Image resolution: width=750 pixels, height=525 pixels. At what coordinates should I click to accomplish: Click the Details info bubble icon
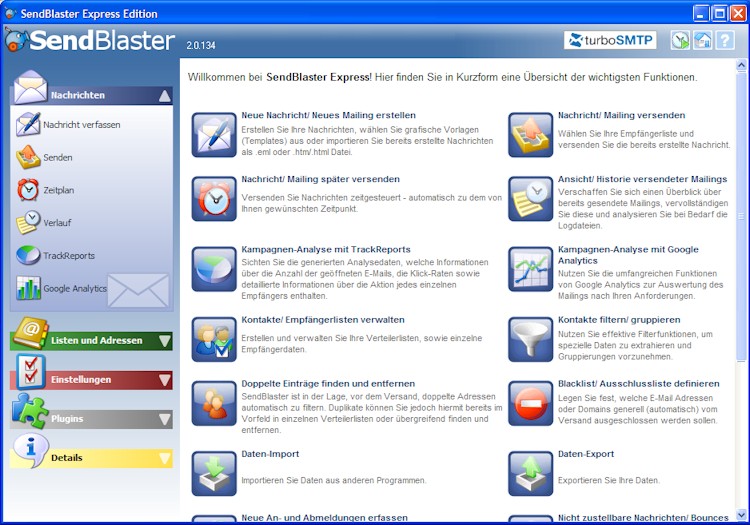(x=31, y=450)
